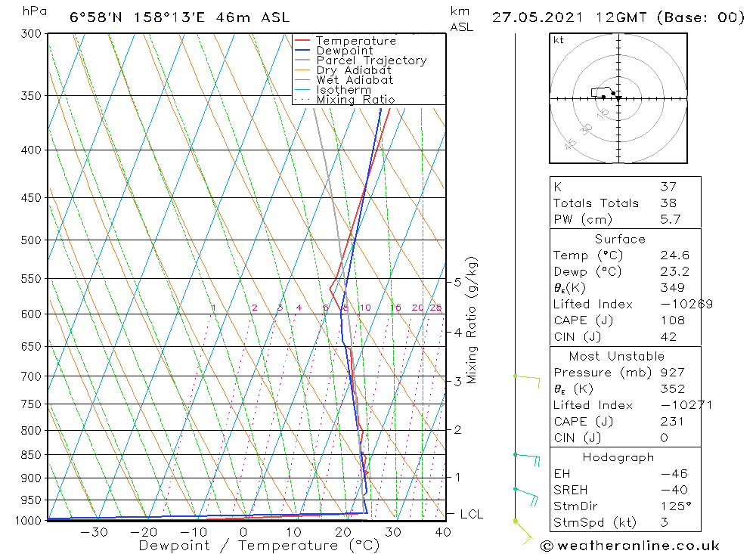Viewport: 756px width, 554px height.
Task: Click the EH value -46
Action: tap(674, 474)
